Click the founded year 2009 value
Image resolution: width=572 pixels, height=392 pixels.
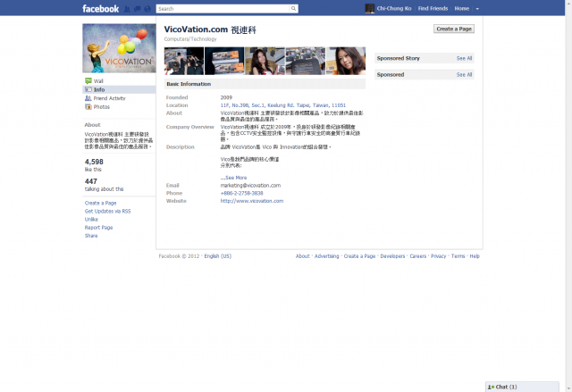click(226, 97)
